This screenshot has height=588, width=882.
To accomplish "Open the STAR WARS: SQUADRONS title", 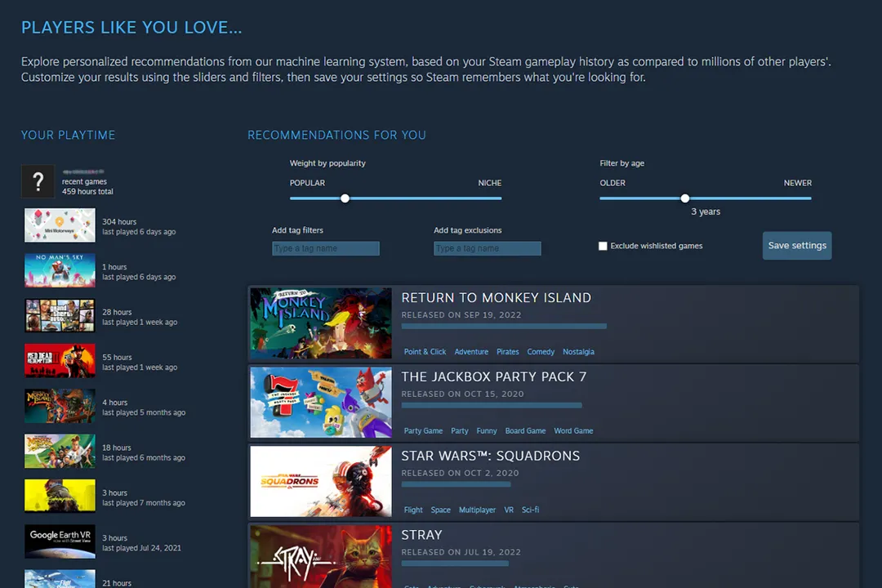I will point(491,456).
